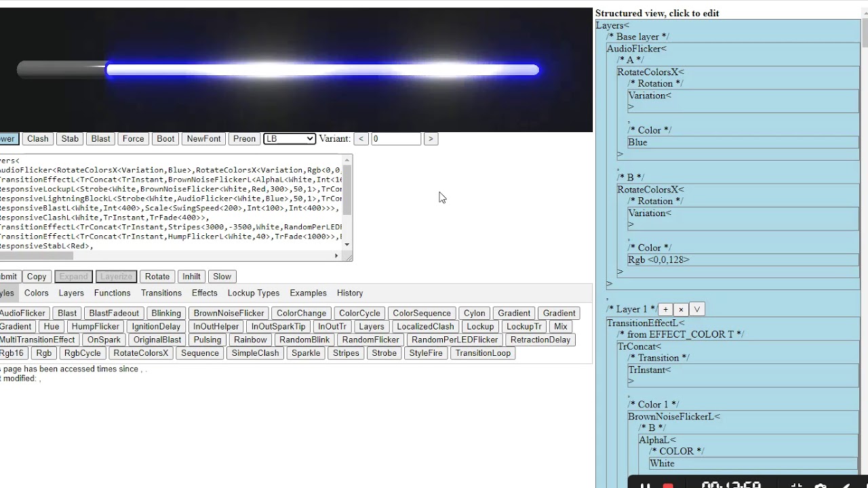Image resolution: width=868 pixels, height=488 pixels.
Task: Click the Variant number input field
Action: click(396, 139)
